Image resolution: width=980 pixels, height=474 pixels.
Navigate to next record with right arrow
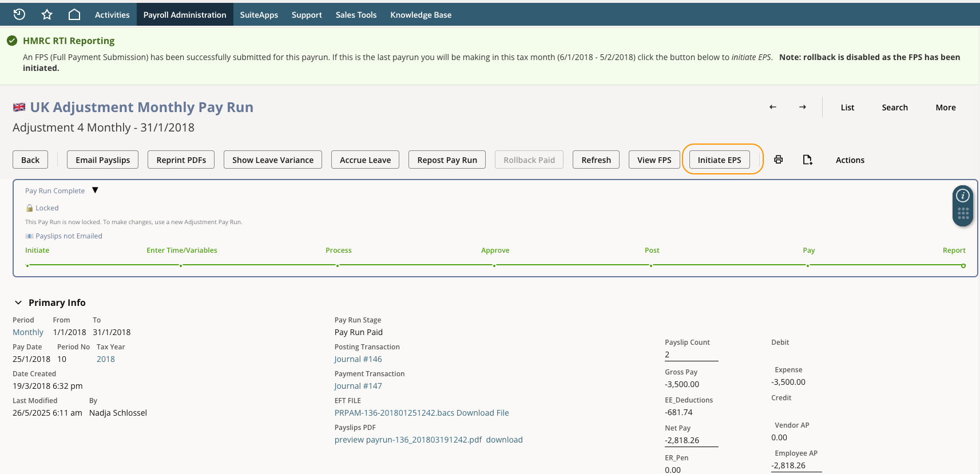tap(803, 107)
